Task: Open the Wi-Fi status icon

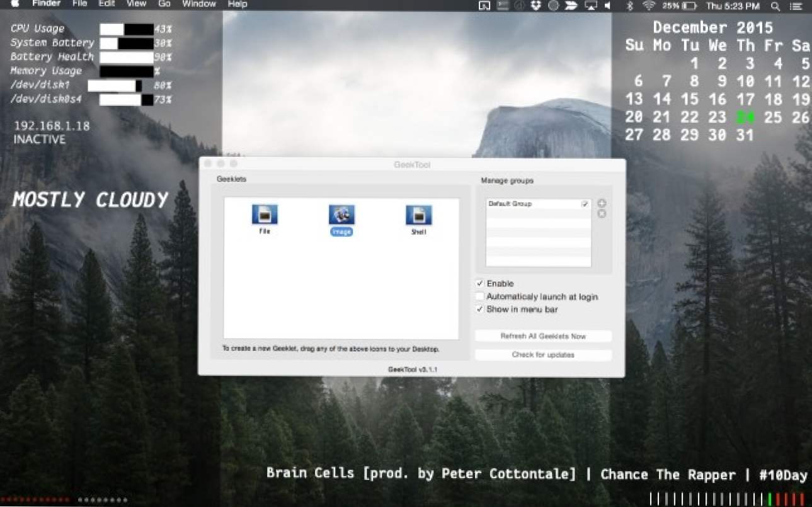Action: [649, 6]
